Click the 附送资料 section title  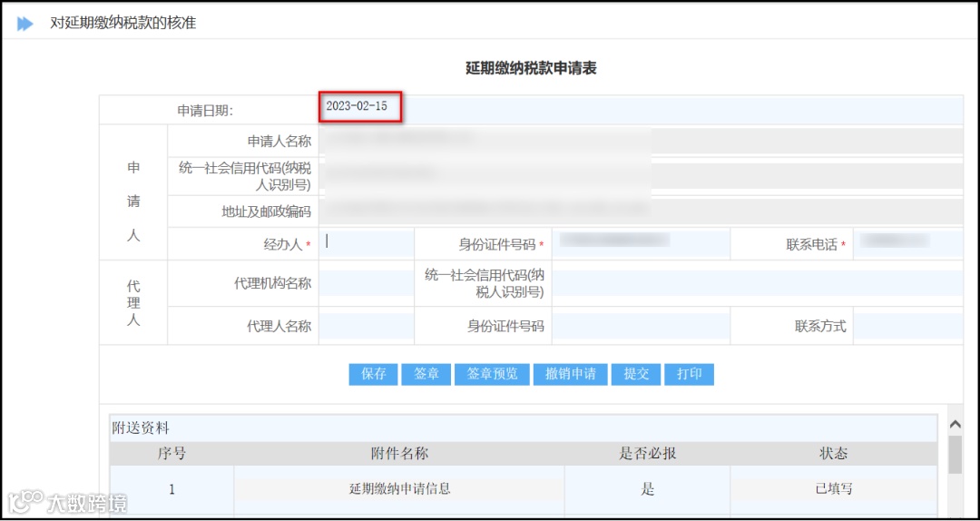pos(141,428)
